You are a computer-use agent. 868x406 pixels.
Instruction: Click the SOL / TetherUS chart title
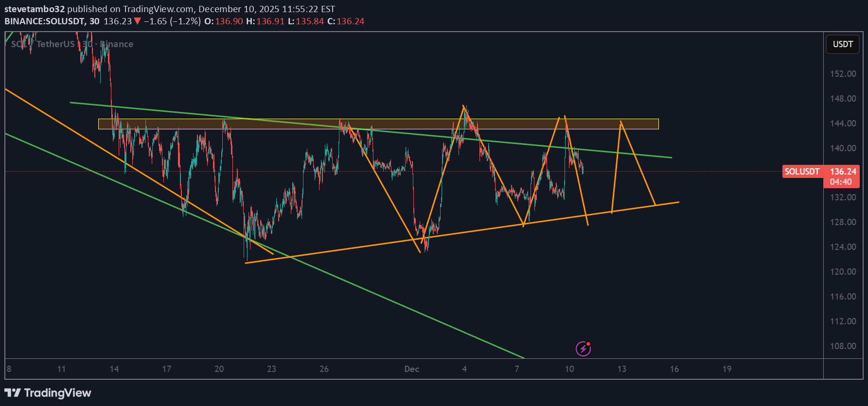pos(43,44)
